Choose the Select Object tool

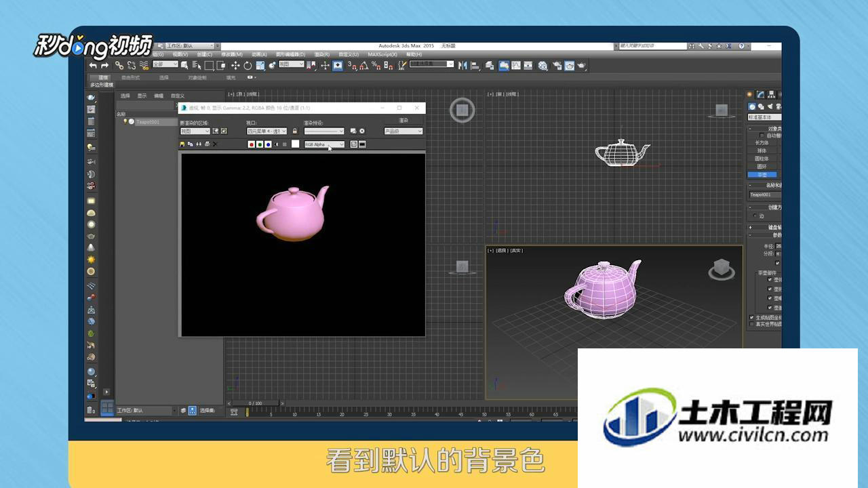[x=184, y=65]
